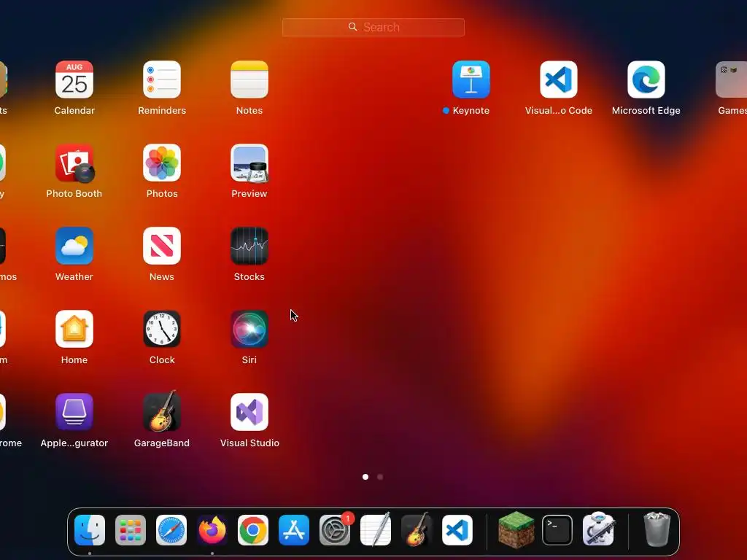Launch Keynote from Launchpad

471,79
